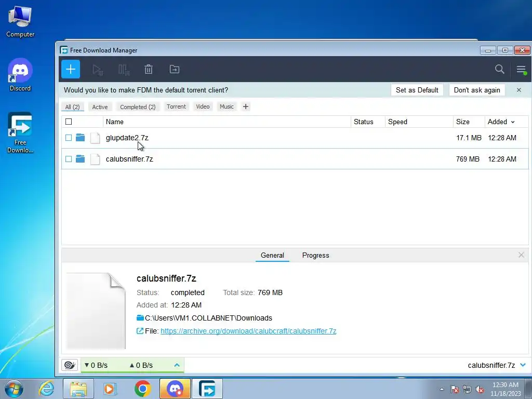Select the All (2) filter tab

click(x=72, y=107)
